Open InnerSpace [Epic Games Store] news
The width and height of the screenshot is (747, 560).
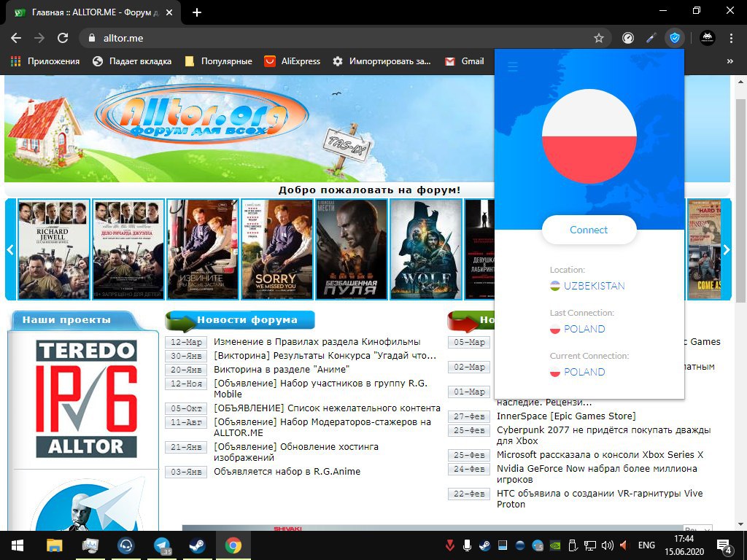[x=566, y=416]
